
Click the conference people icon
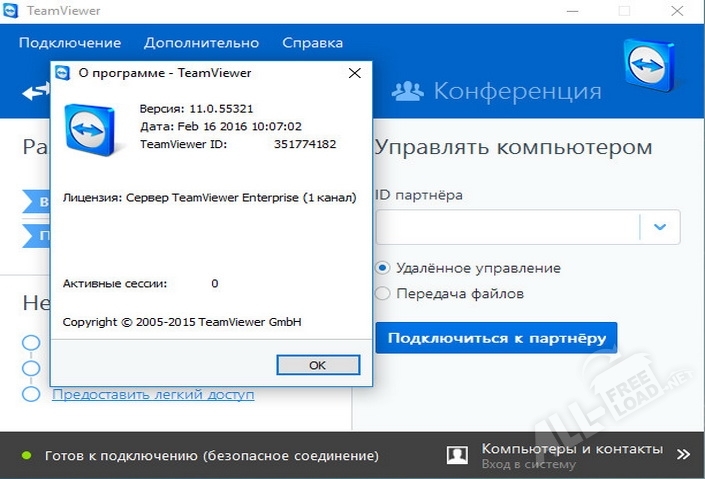click(x=406, y=92)
